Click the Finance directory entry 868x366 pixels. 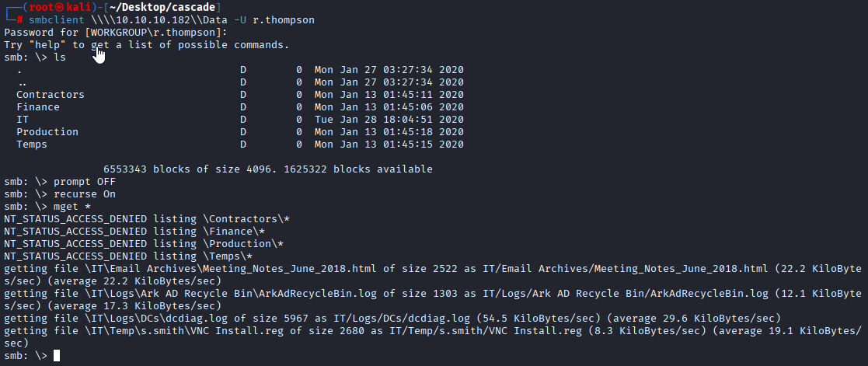[37, 107]
